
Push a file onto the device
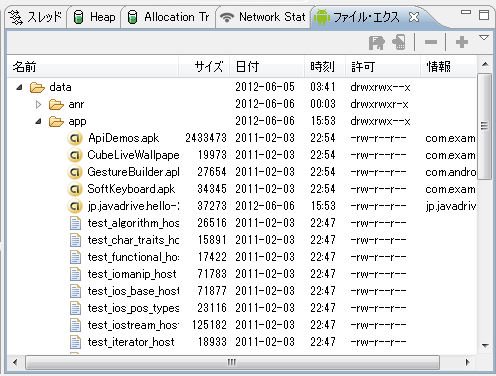(x=399, y=42)
